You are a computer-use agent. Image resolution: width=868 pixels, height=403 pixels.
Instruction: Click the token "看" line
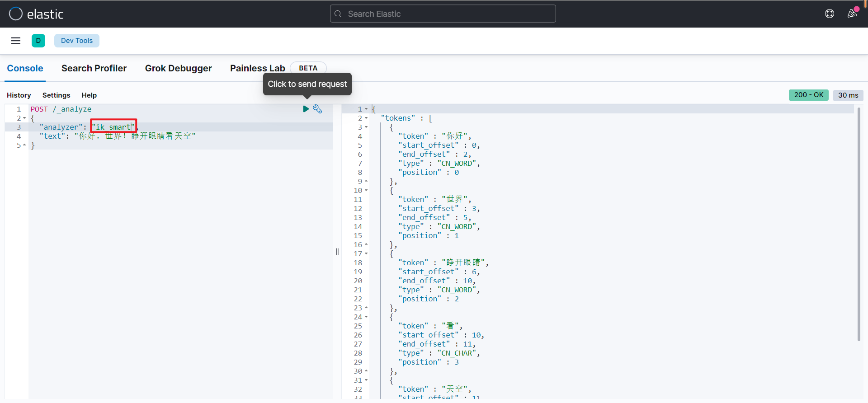pos(430,326)
